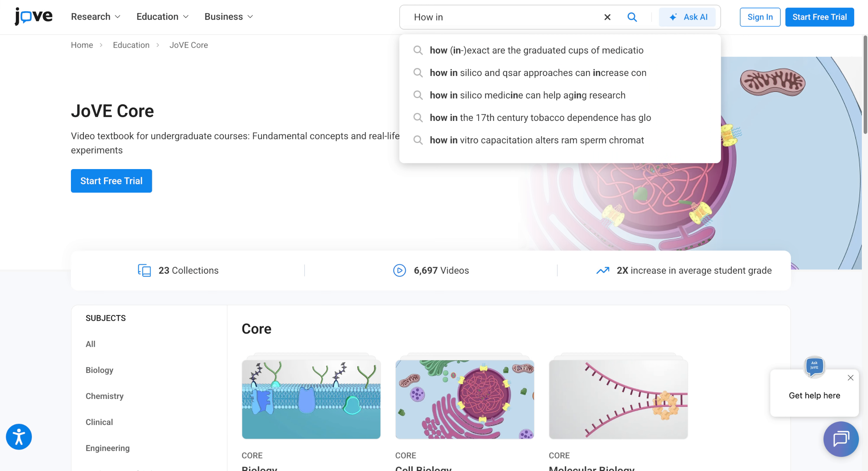The image size is (868, 471).
Task: Click the page vertical scrollbar
Action: coord(865,85)
